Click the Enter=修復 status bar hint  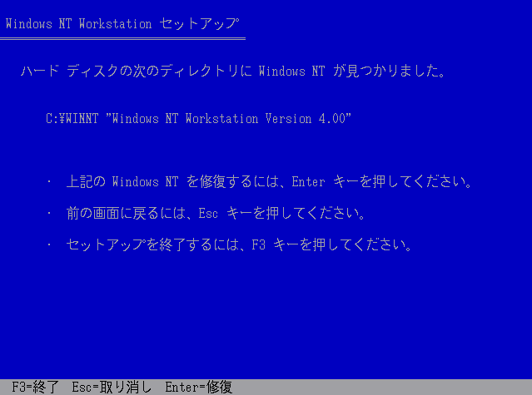(x=198, y=387)
